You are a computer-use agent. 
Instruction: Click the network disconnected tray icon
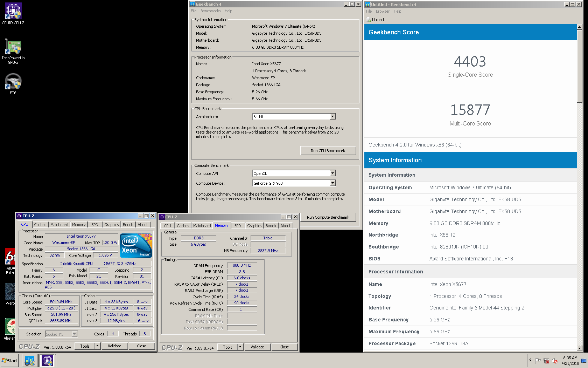(x=546, y=361)
